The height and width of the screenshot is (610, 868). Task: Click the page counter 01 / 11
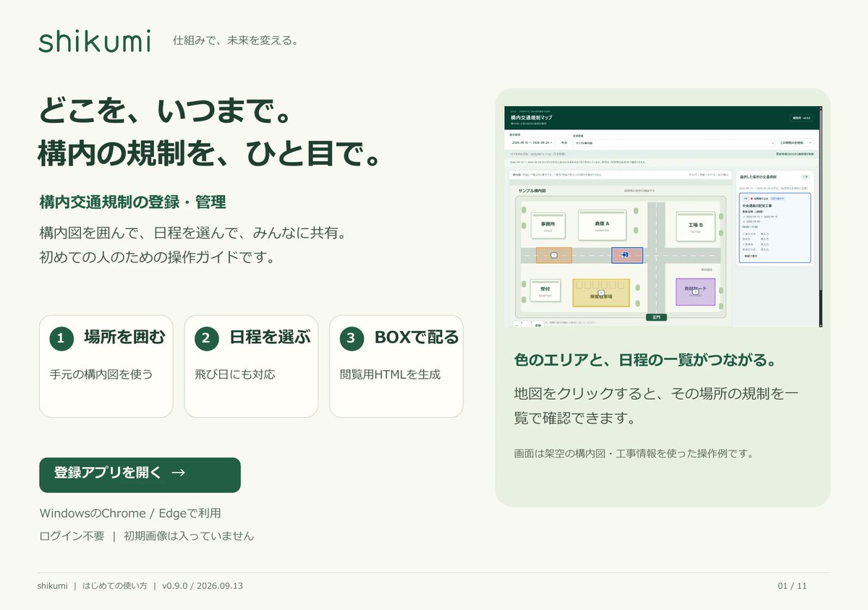click(792, 586)
